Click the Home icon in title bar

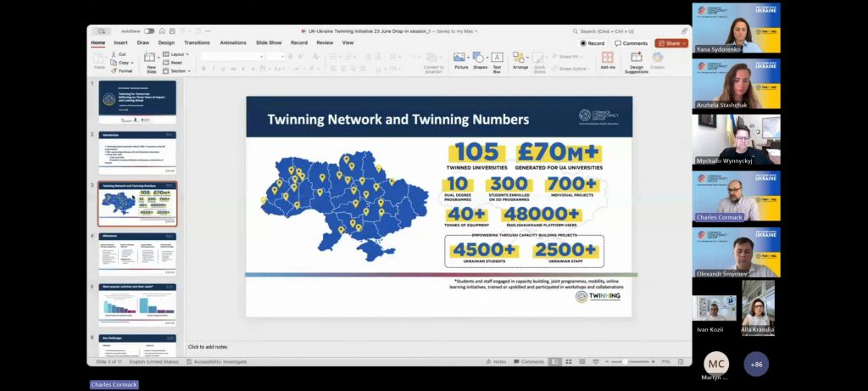click(162, 31)
